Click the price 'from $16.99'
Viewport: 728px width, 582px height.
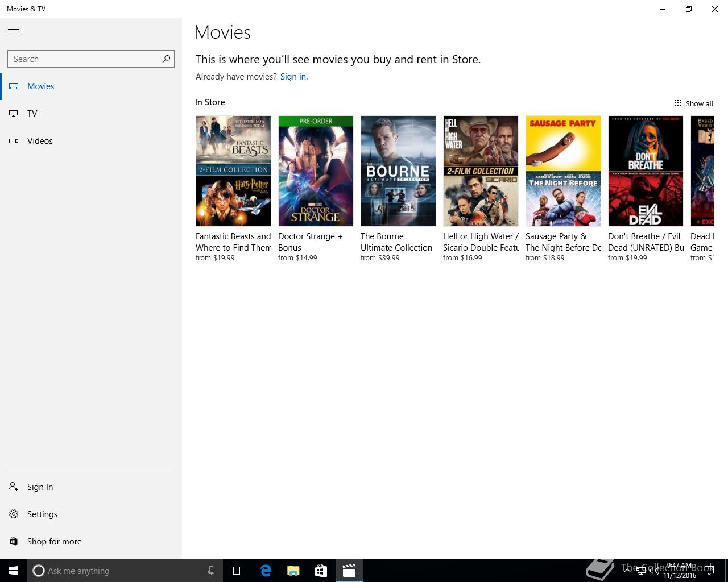462,258
